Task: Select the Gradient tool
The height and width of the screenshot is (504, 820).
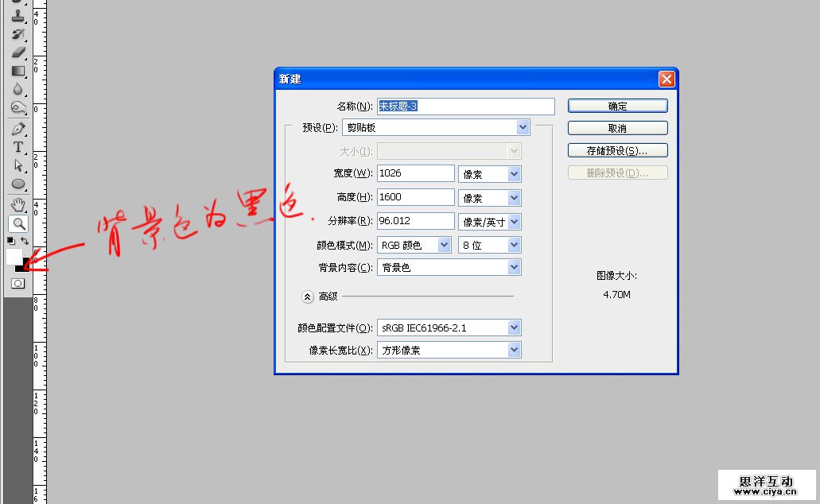Action: point(18,71)
